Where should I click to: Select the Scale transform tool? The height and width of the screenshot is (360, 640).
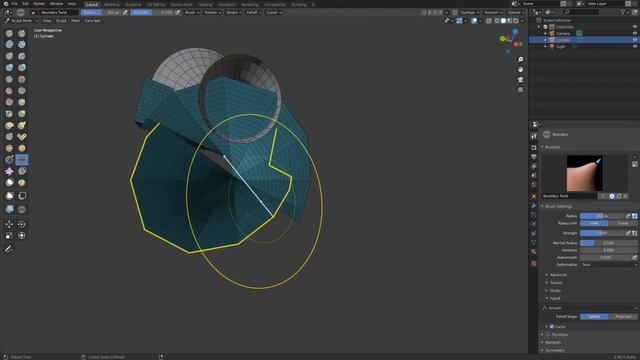point(9,236)
